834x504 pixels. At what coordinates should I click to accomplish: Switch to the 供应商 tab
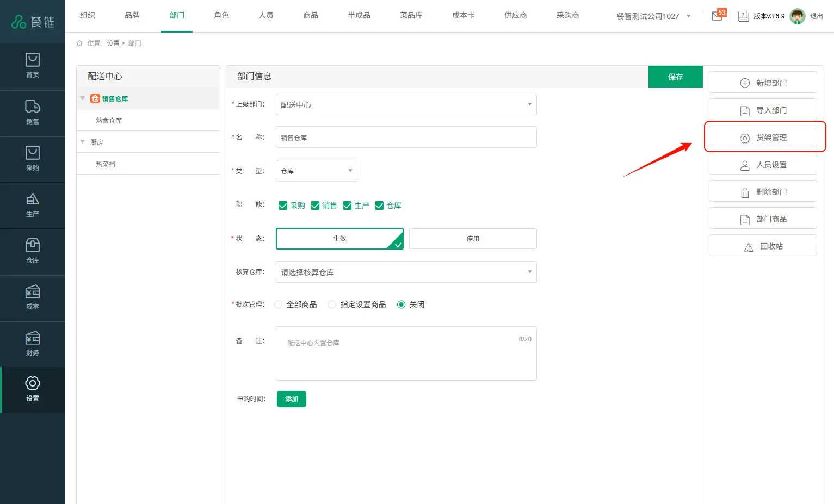point(515,15)
